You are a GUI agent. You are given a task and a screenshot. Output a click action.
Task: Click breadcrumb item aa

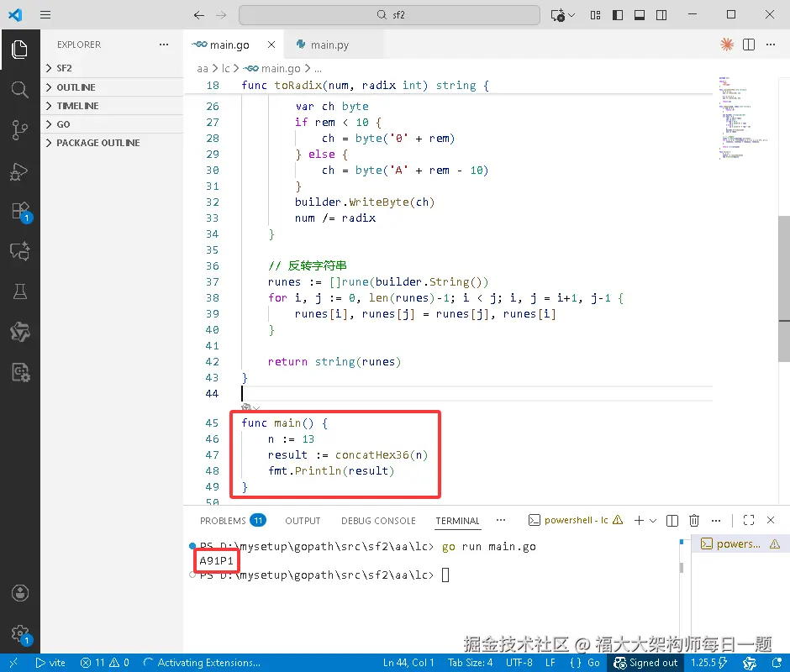202,69
